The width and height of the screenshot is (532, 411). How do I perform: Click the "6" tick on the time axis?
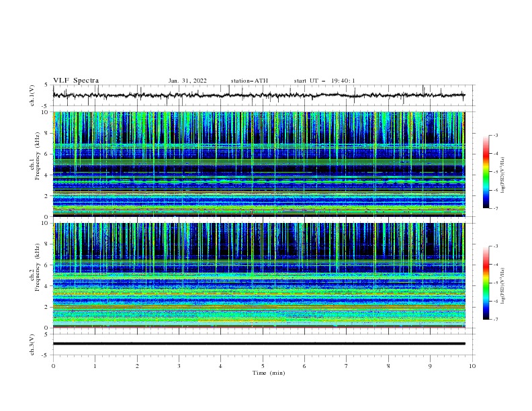[304, 366]
